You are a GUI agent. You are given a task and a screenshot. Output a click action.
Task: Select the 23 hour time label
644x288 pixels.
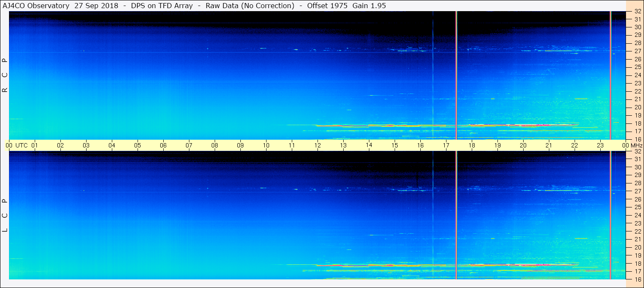click(x=600, y=145)
